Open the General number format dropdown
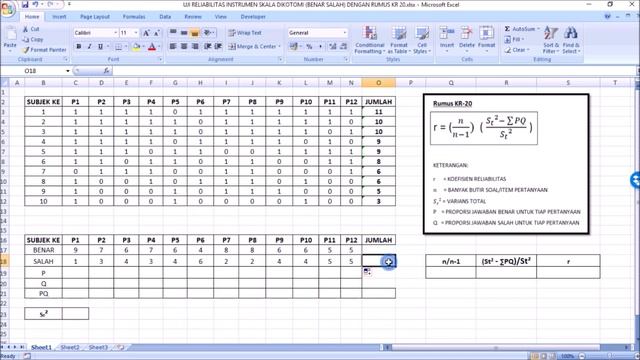Viewport: 640px width, 360px height. point(344,33)
